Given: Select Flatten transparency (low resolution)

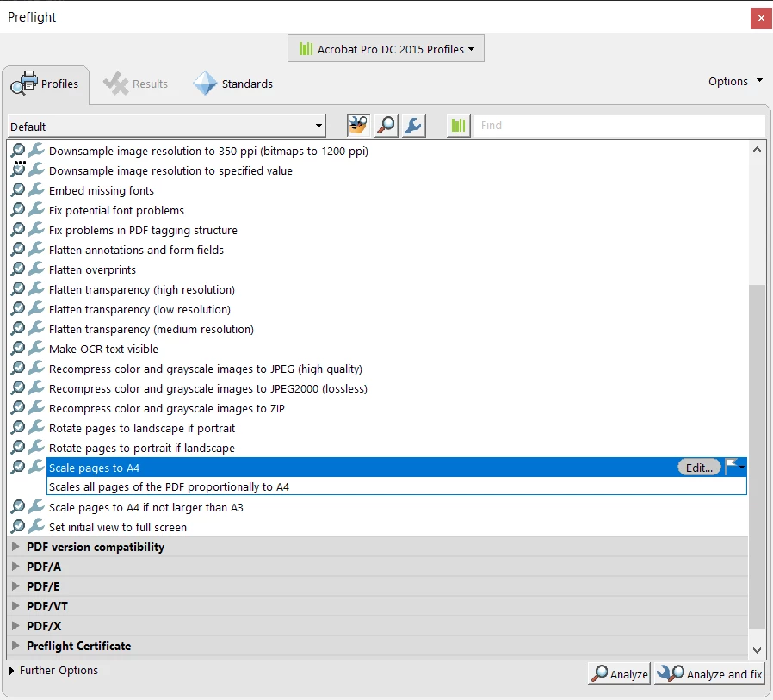Looking at the screenshot, I should coord(139,309).
